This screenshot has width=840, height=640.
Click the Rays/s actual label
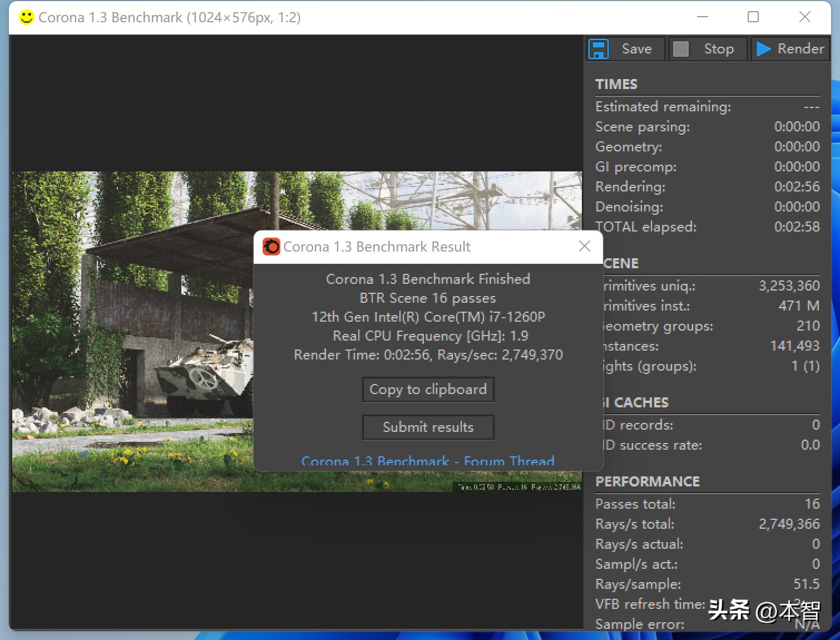click(x=639, y=544)
